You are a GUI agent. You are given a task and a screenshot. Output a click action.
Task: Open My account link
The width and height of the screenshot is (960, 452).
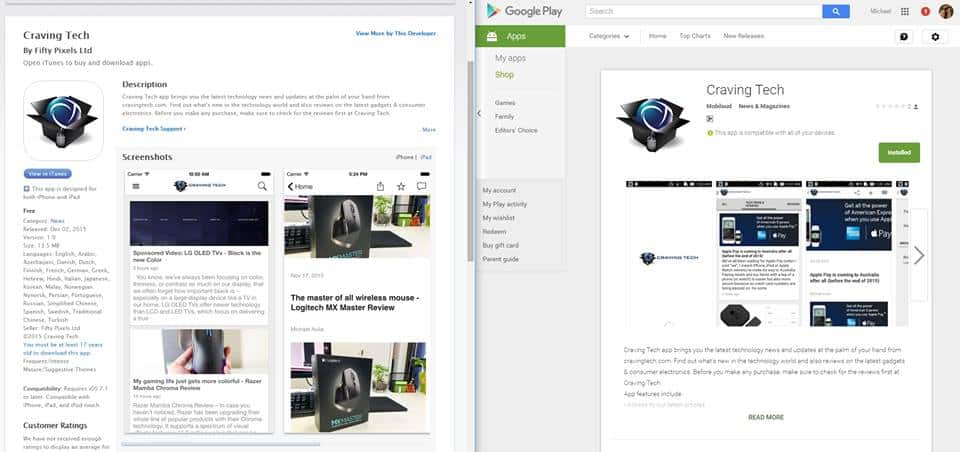pos(499,190)
